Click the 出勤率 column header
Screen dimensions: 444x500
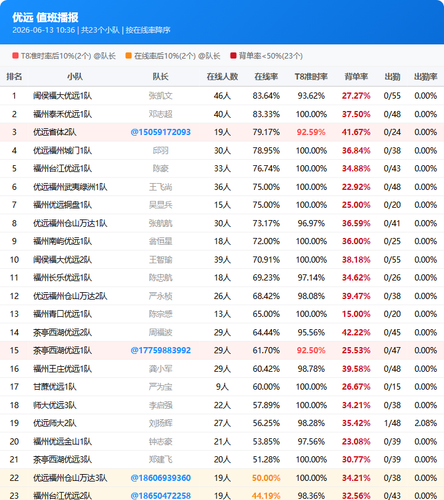[426, 77]
